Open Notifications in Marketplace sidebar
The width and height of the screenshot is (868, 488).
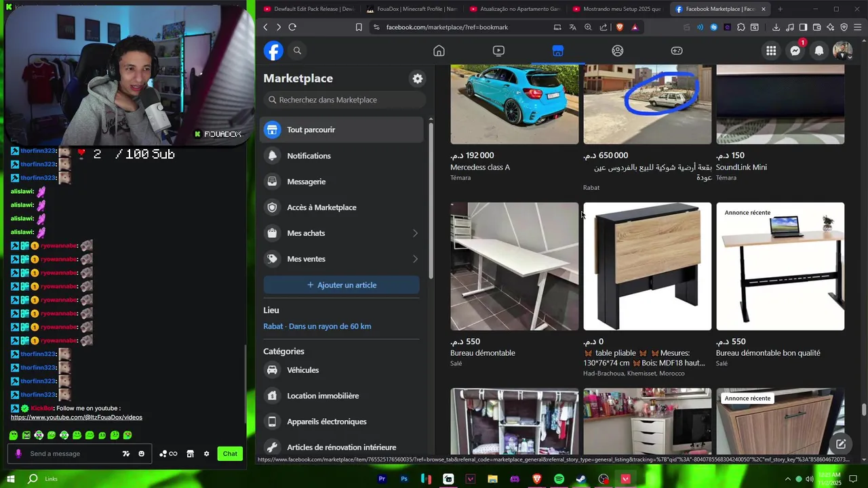342,155
